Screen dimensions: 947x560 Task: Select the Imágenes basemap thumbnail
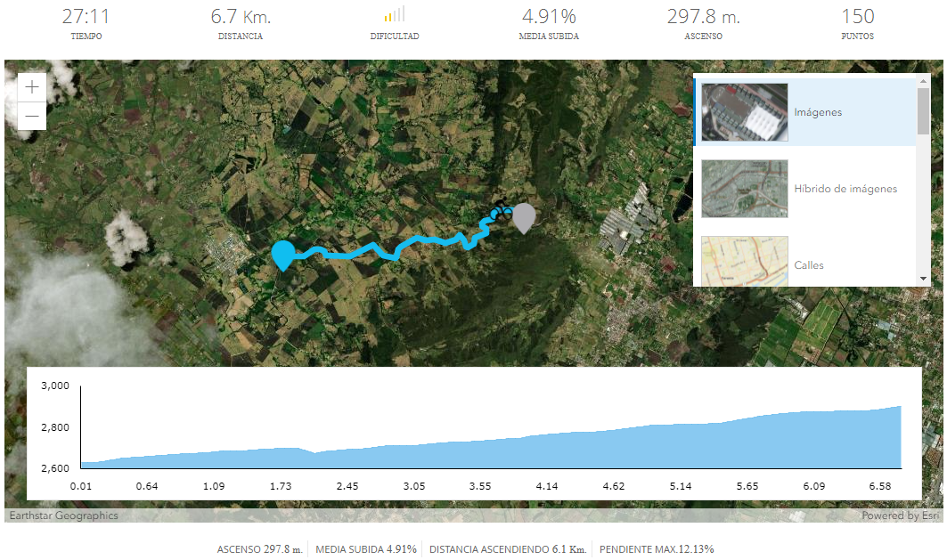745,112
